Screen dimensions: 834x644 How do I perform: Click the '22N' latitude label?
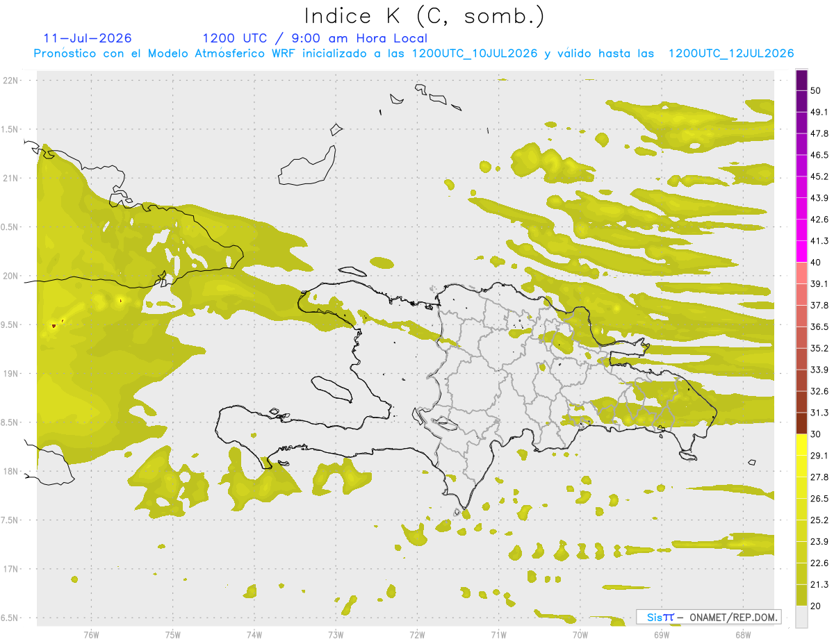[x=12, y=81]
